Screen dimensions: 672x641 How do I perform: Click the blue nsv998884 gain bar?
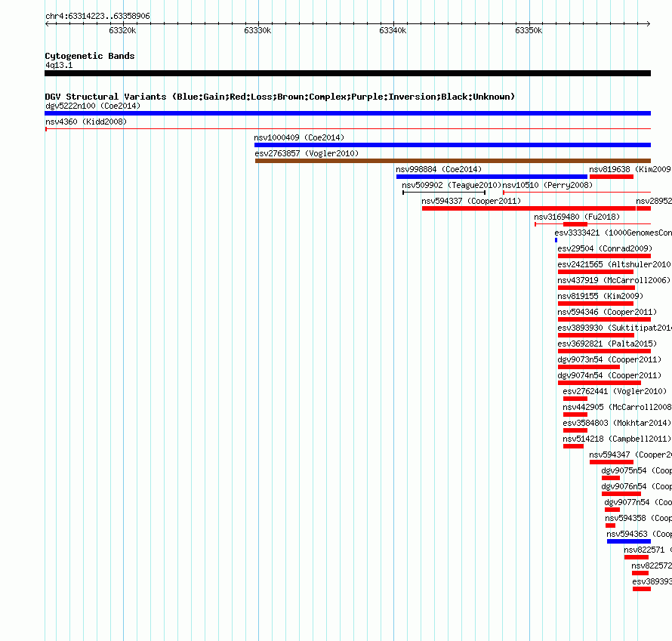point(492,177)
